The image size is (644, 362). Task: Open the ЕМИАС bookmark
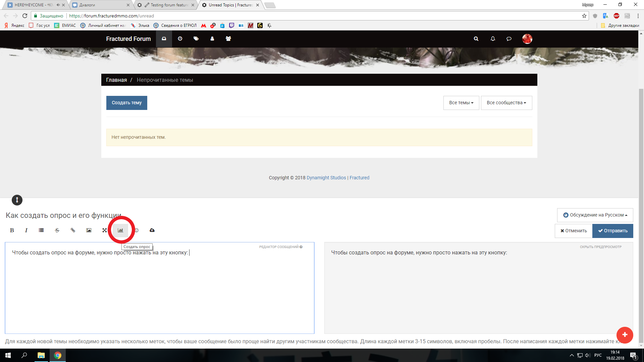65,25
